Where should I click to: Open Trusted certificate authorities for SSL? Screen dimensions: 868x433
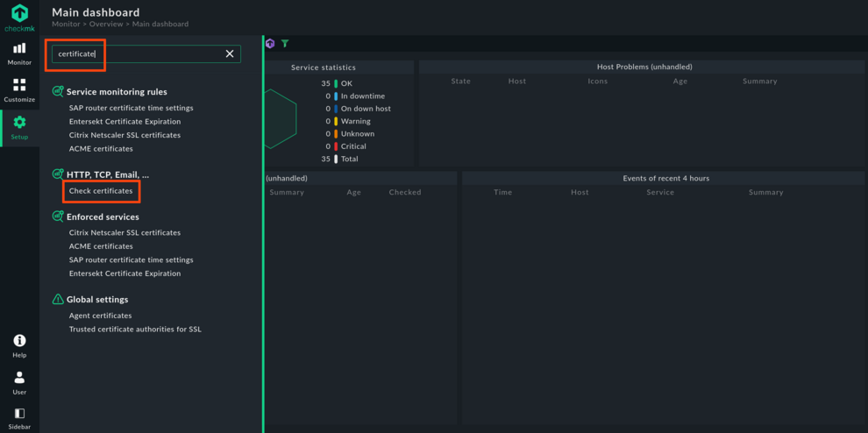(135, 330)
